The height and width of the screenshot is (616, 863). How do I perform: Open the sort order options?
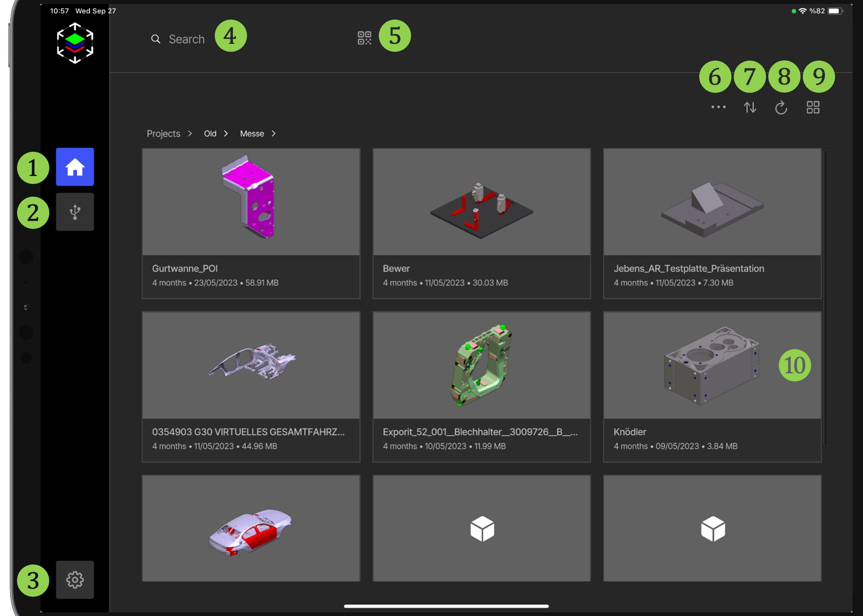(750, 107)
